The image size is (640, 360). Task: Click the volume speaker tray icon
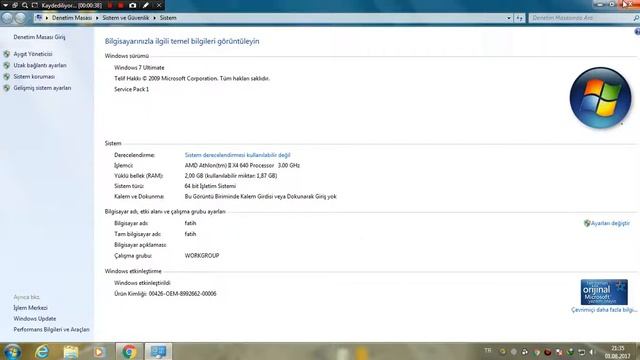[592, 351]
